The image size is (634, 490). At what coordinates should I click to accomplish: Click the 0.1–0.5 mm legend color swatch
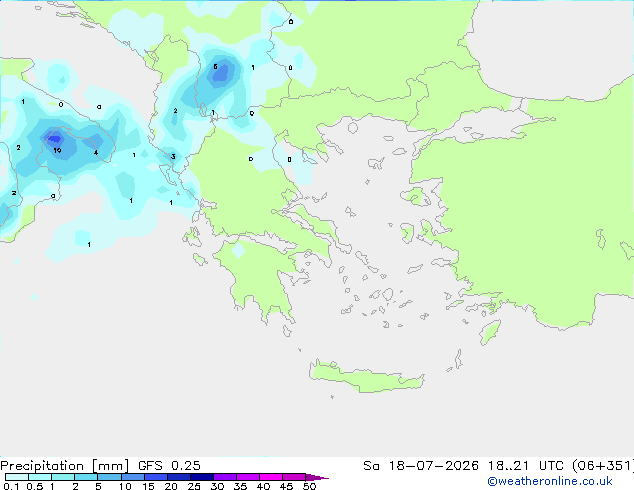tap(17, 477)
